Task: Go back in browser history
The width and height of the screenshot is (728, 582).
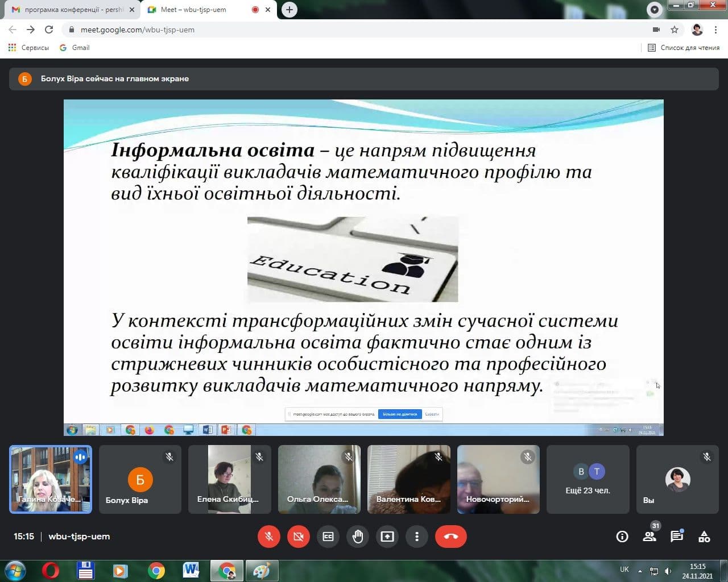Action: 13,30
